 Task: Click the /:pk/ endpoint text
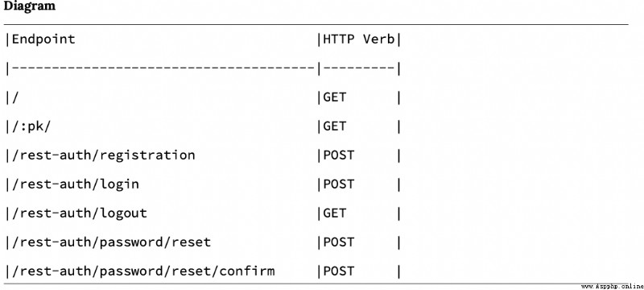click(x=31, y=126)
